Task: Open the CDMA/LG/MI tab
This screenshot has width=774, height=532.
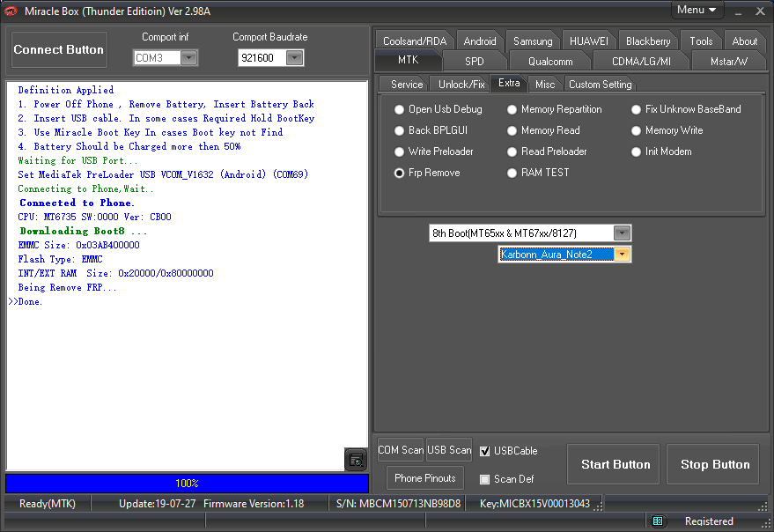Action: [x=641, y=62]
